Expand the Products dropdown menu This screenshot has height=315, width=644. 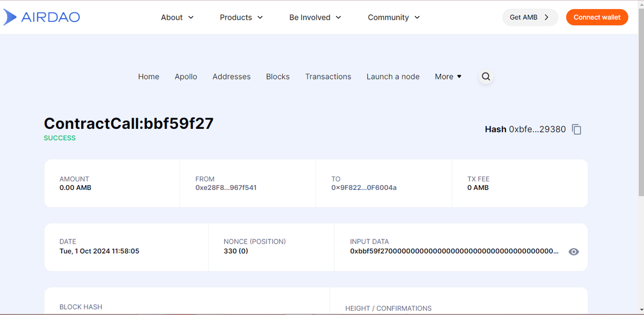(x=241, y=17)
